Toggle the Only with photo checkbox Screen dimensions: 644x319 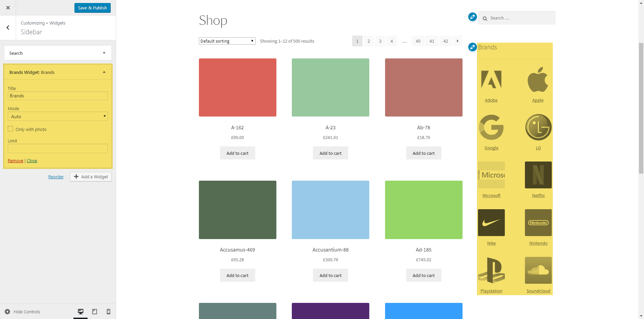[10, 129]
